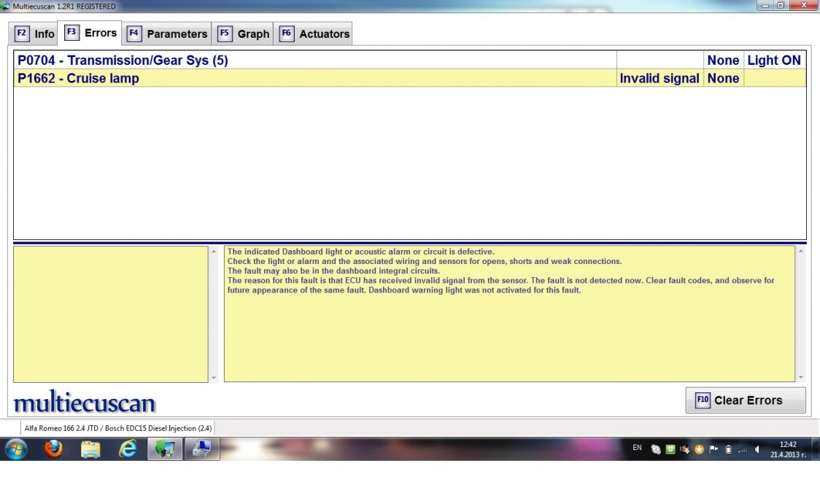Click the network signal tray icon
Image resolution: width=820 pixels, height=504 pixels.
click(743, 449)
